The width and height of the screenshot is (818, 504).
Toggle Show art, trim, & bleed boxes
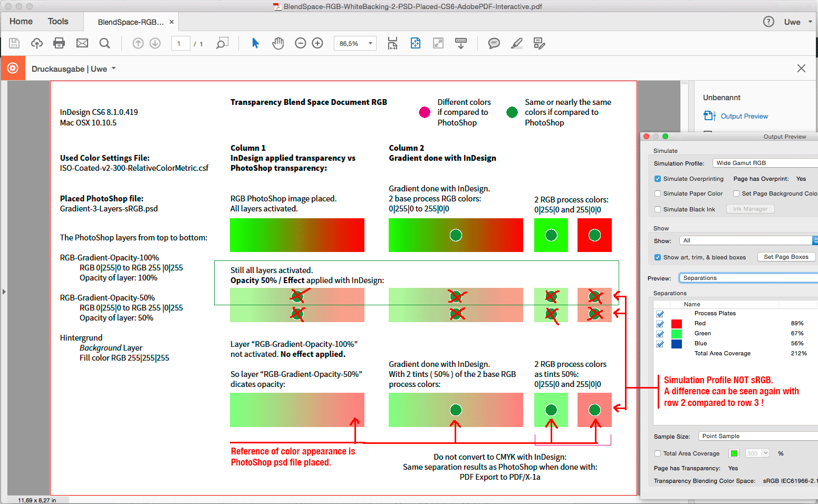click(x=658, y=257)
